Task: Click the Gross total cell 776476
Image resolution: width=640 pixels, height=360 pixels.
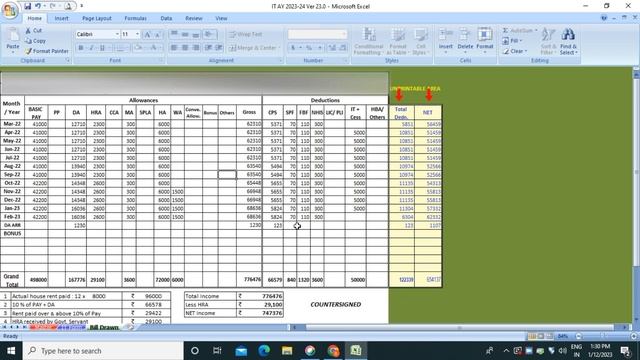Action: (249, 280)
